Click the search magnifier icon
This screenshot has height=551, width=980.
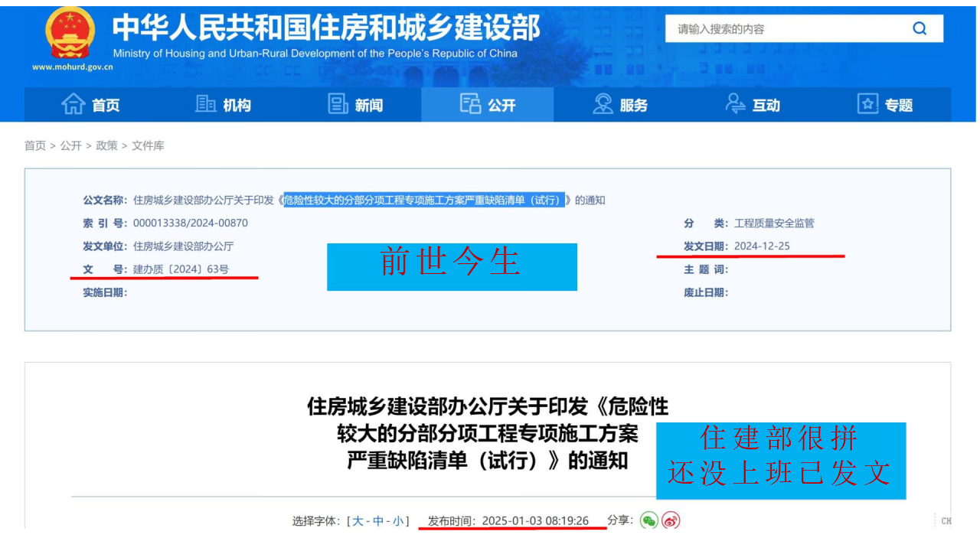tap(920, 29)
